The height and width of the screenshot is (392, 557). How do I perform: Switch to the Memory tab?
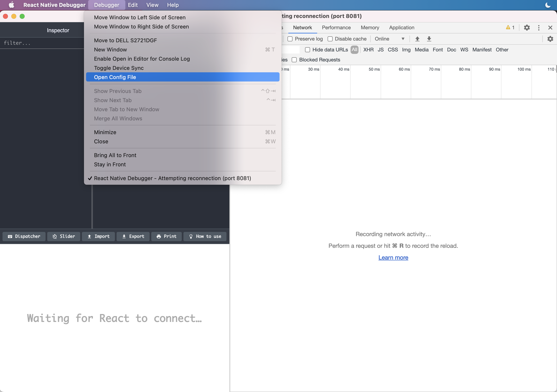[x=370, y=27]
